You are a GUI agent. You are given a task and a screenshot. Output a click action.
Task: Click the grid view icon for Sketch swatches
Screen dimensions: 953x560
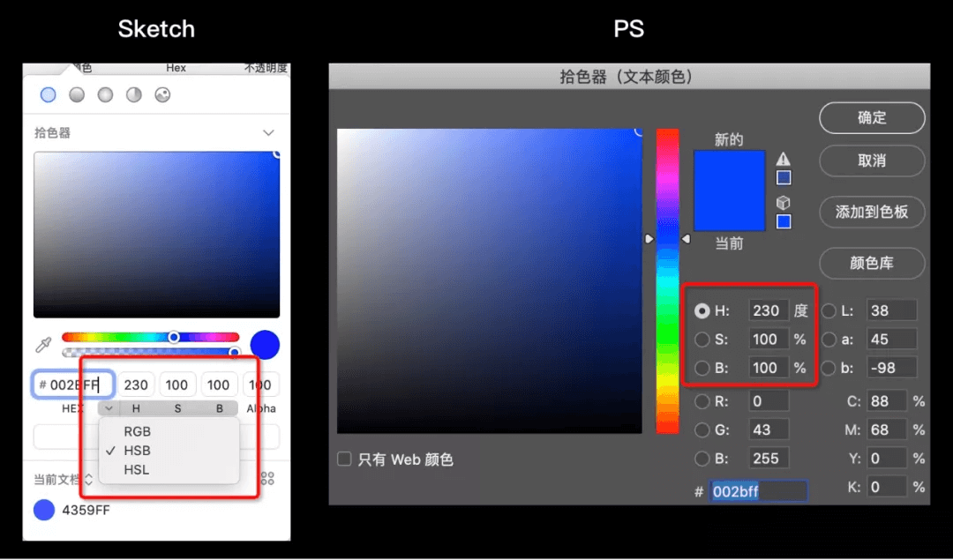click(x=267, y=479)
